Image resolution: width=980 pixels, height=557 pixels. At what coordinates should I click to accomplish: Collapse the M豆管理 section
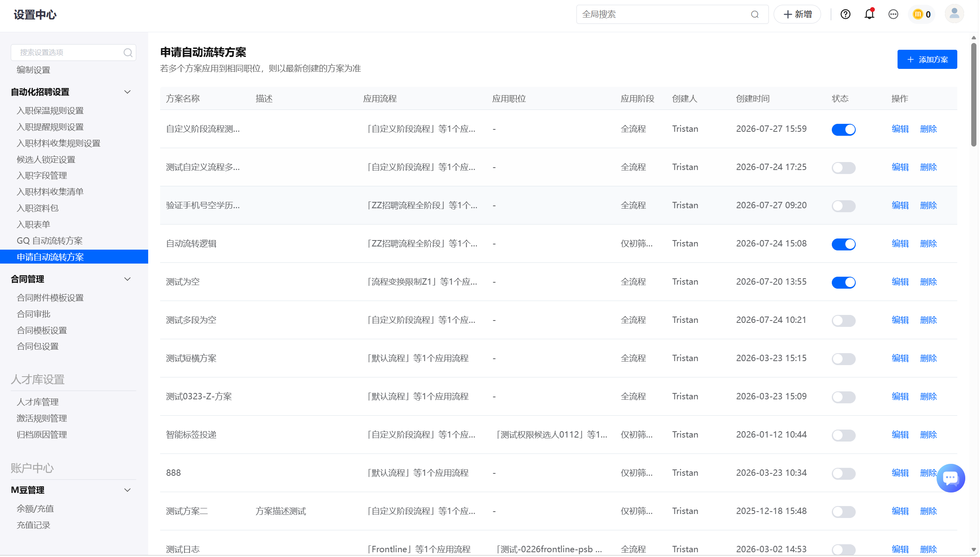(127, 490)
